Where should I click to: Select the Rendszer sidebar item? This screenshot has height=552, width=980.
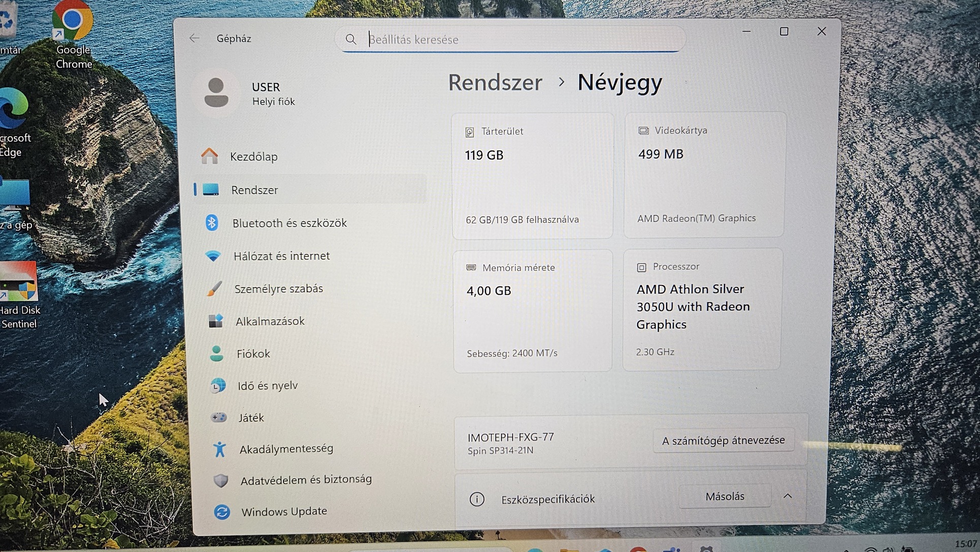coord(254,190)
